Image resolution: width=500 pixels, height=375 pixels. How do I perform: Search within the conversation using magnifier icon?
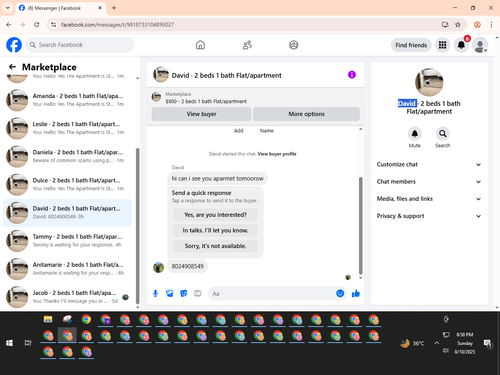pyautogui.click(x=443, y=134)
